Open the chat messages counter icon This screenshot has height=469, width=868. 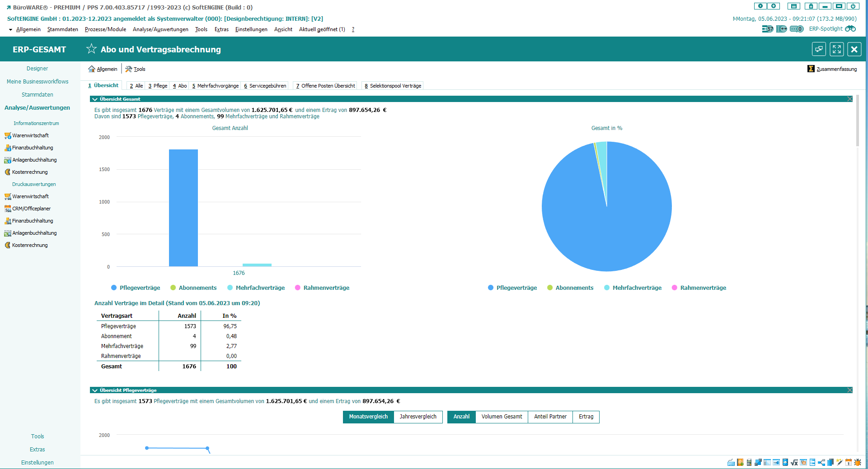796,29
